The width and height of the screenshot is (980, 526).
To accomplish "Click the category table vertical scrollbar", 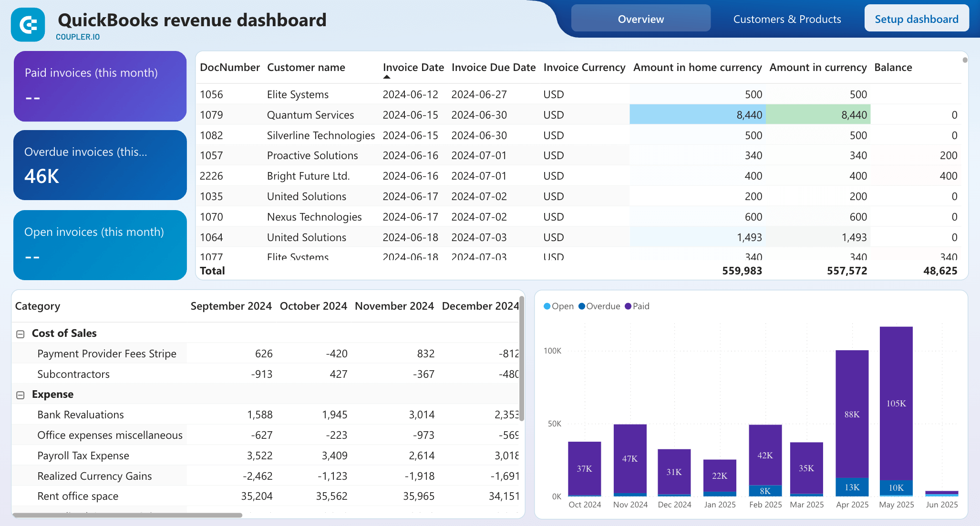I will (522, 358).
